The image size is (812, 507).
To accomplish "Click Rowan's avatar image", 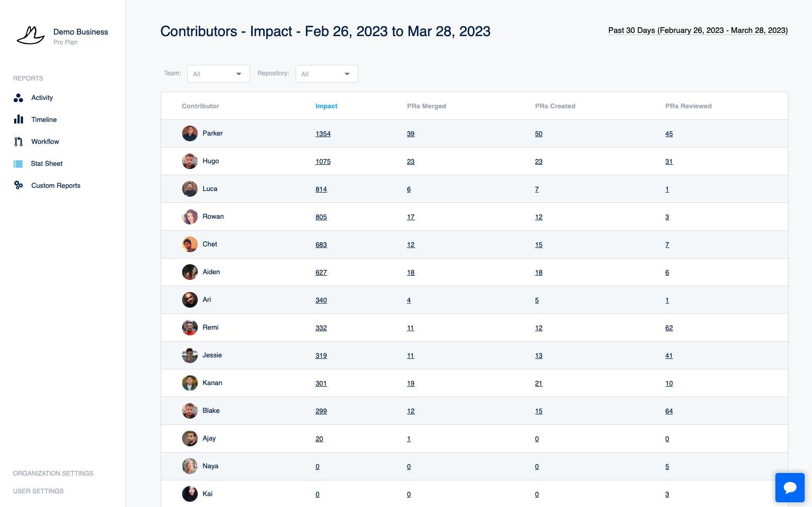I will pos(190,217).
